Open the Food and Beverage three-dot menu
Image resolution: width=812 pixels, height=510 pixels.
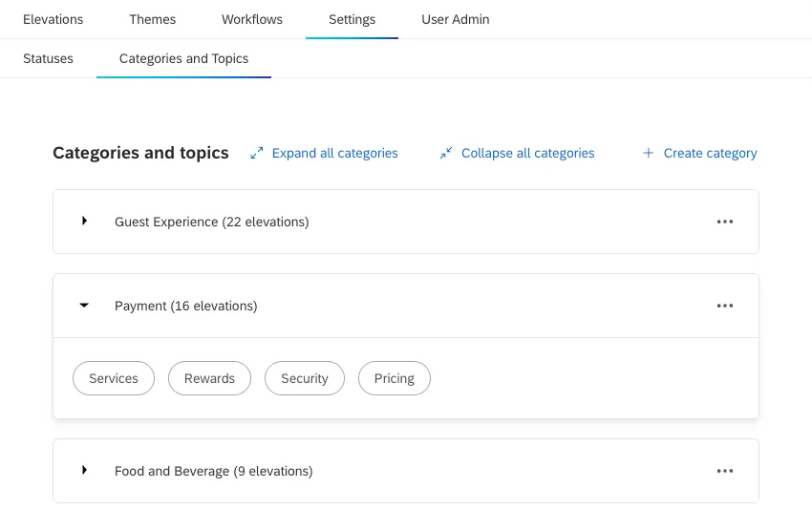[x=725, y=471]
